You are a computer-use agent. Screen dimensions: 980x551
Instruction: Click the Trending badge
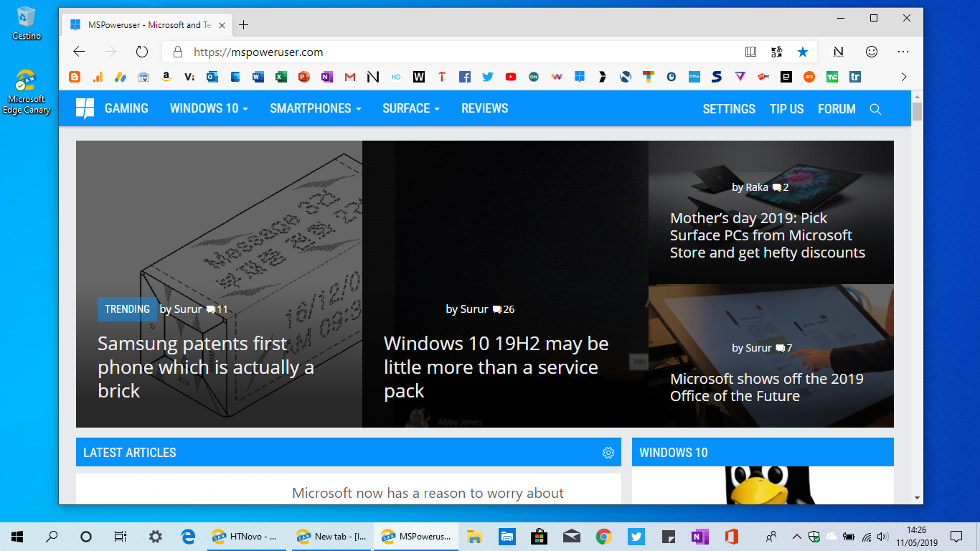pyautogui.click(x=127, y=309)
